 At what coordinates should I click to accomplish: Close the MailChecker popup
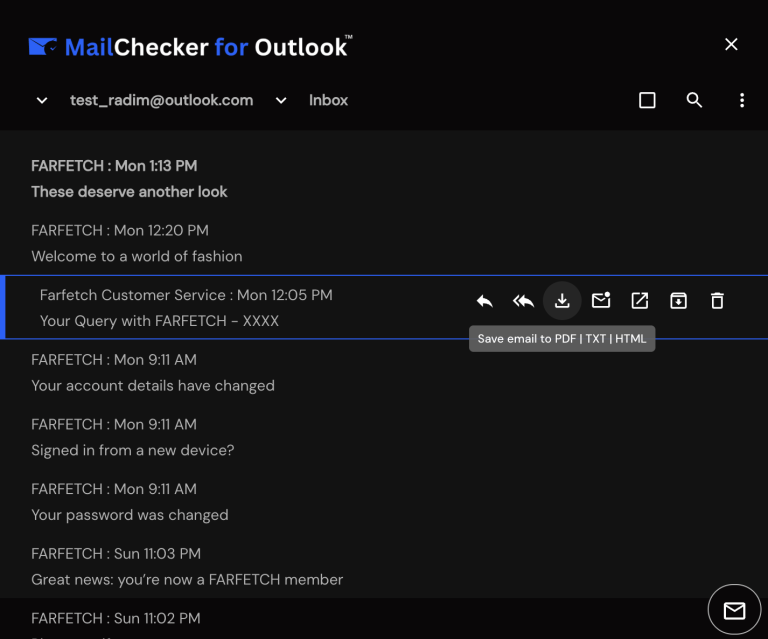tap(731, 45)
